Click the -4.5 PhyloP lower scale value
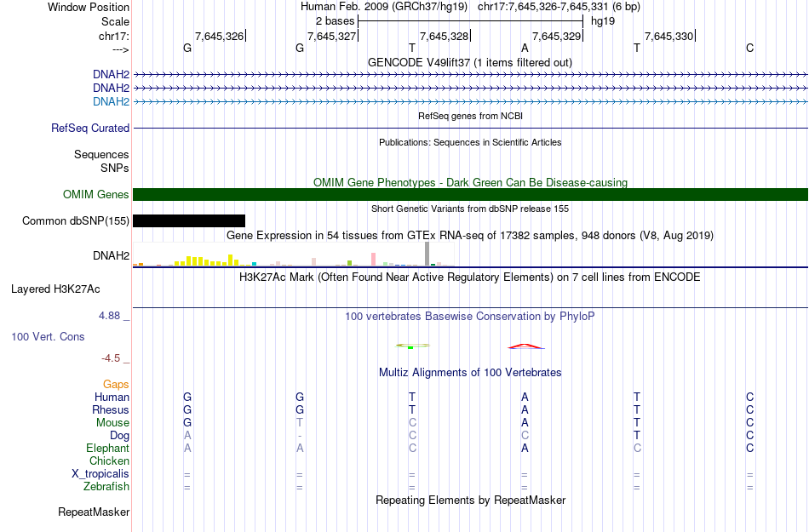Viewport: 809px width, 532px height. (x=111, y=358)
